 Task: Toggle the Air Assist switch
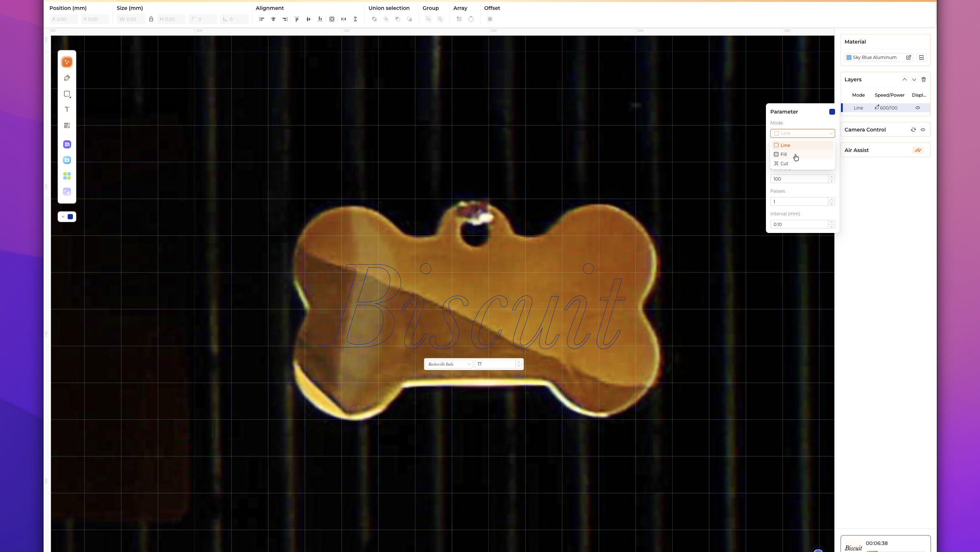tap(918, 151)
